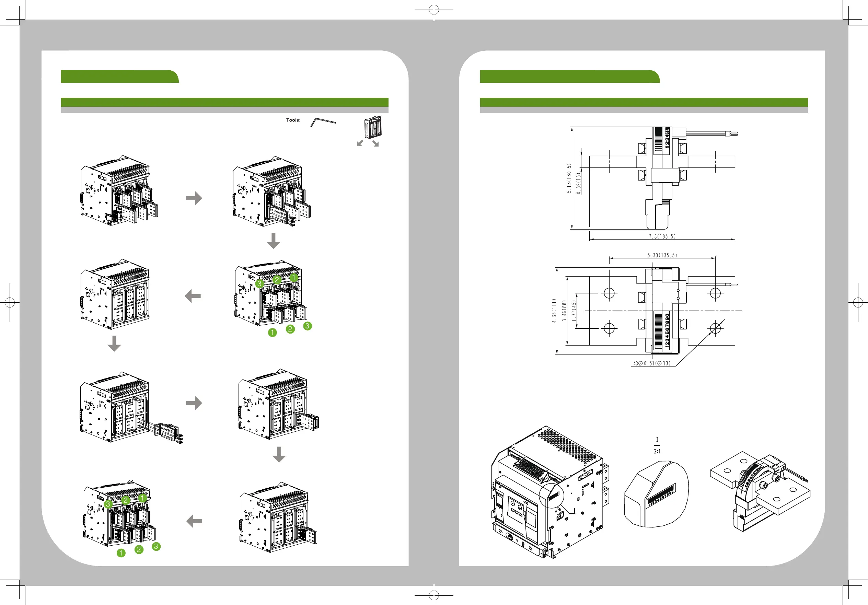Viewport: 868px width, 605px height.
Task: Select the 4.36(111) vertical dimension
Action: pos(554,311)
